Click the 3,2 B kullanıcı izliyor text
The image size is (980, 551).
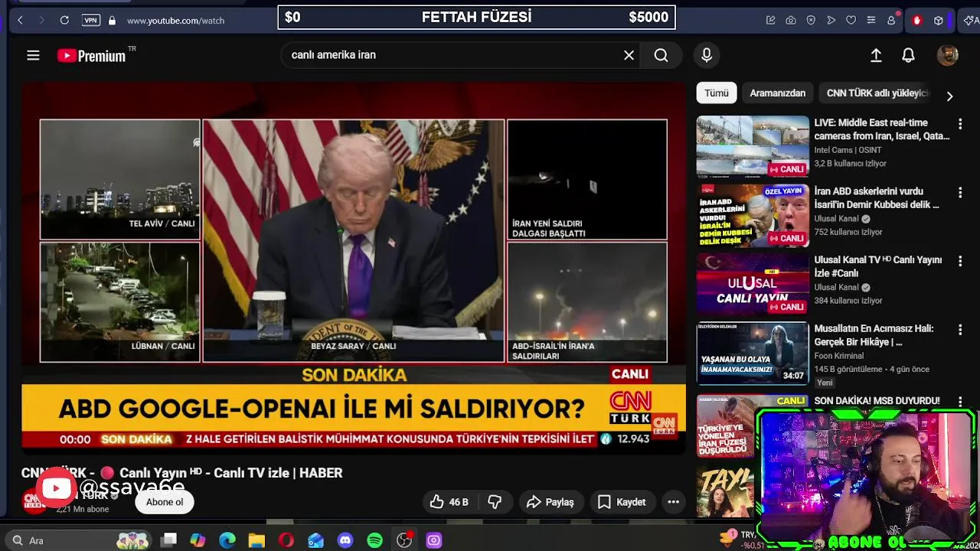(x=850, y=164)
